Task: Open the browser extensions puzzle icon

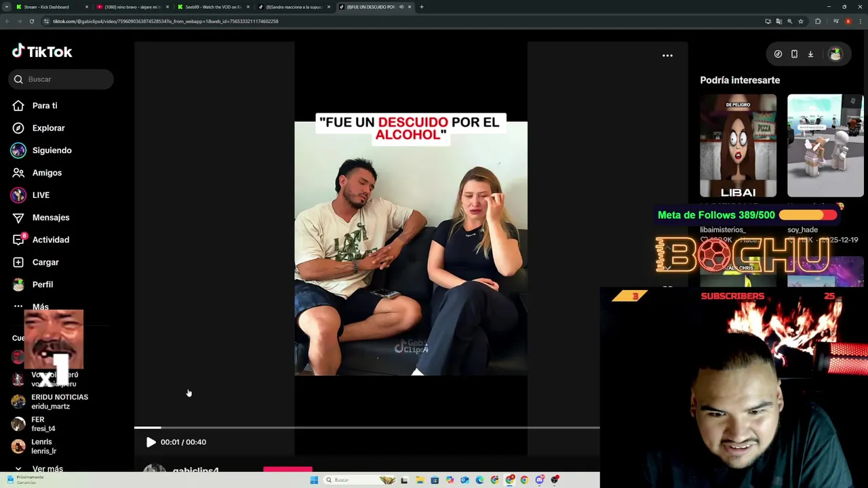Action: click(x=818, y=21)
